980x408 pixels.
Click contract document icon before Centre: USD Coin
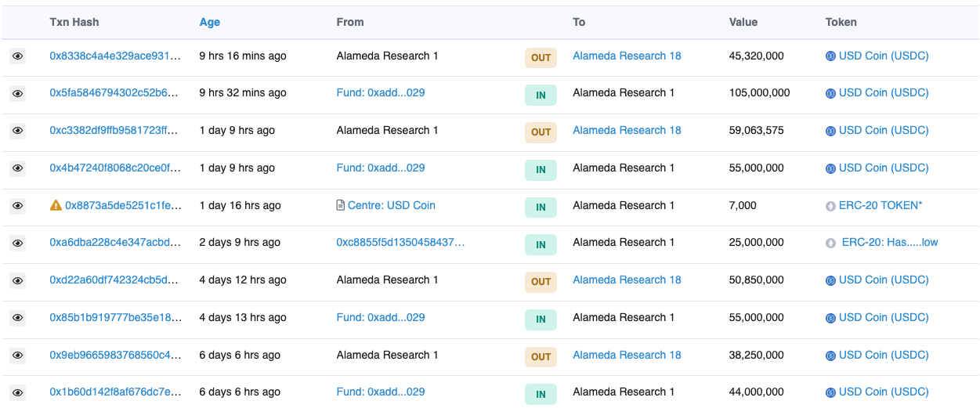tap(341, 206)
